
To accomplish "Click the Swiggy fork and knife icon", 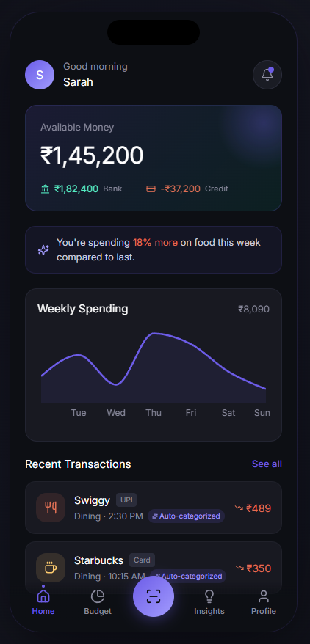I will 51,508.
